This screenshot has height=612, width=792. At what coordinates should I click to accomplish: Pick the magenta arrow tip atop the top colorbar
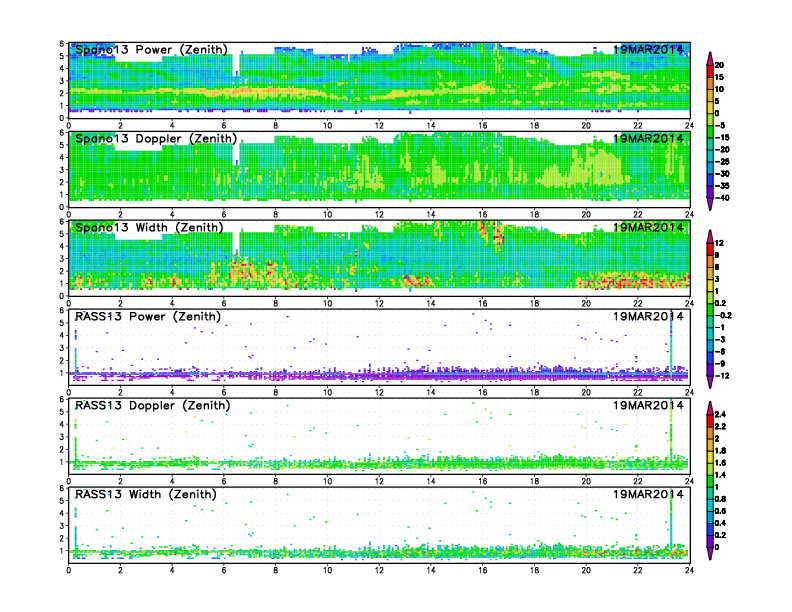click(710, 58)
